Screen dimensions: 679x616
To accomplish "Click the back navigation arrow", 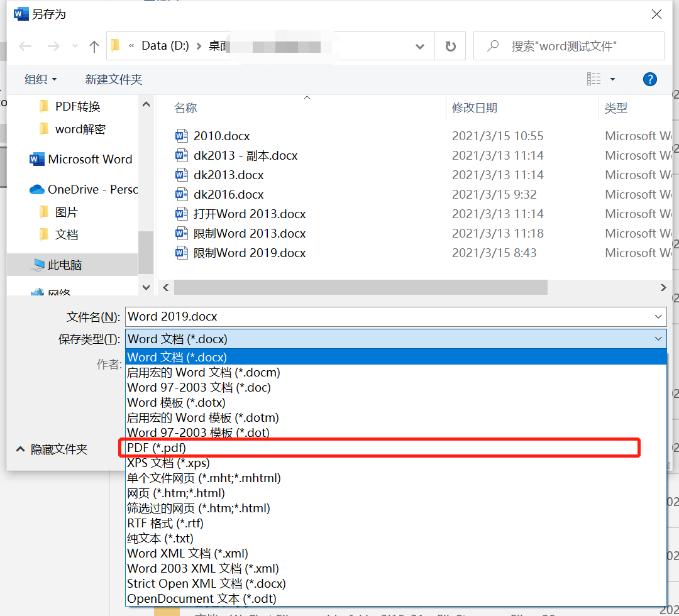I will 25,45.
